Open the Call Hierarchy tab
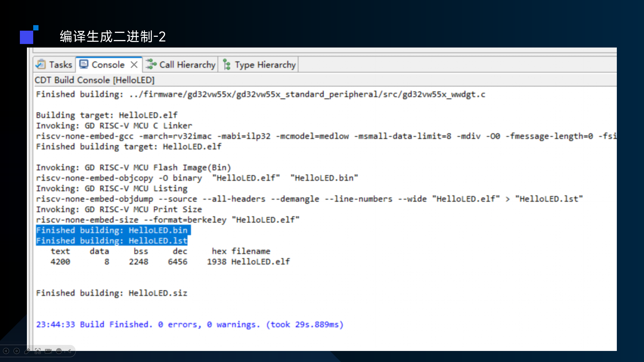The width and height of the screenshot is (644, 362). point(181,65)
